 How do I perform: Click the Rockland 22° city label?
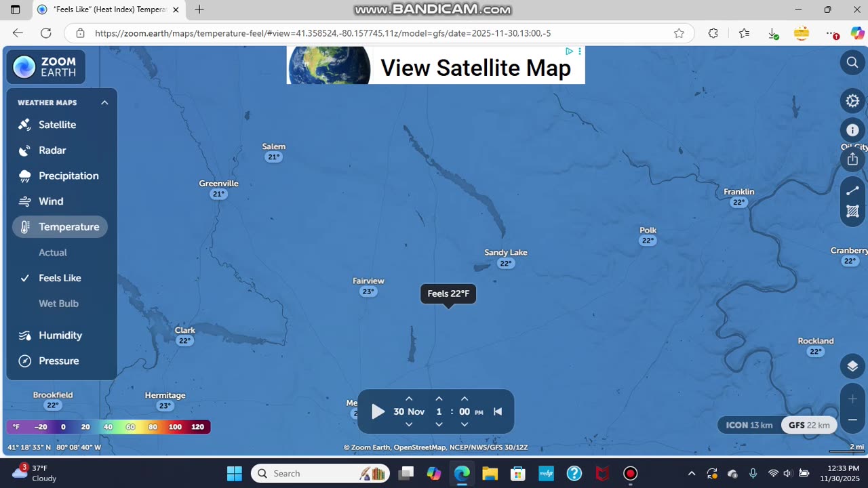(816, 346)
